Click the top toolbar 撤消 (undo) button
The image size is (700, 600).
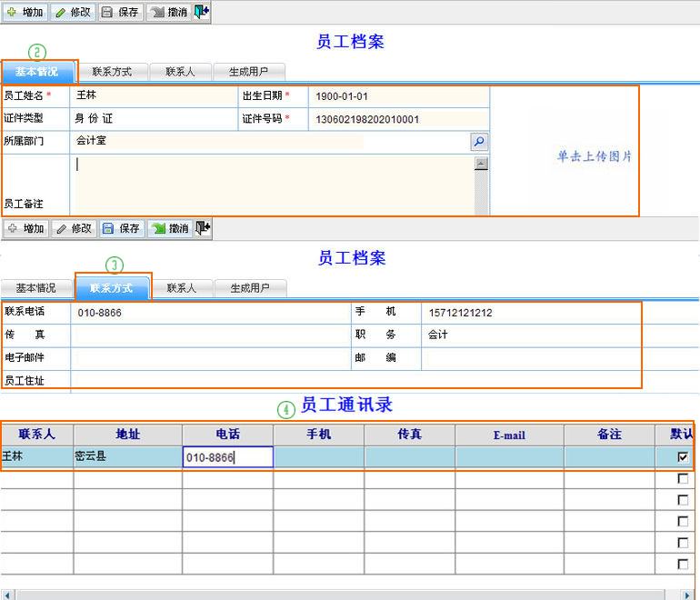168,12
